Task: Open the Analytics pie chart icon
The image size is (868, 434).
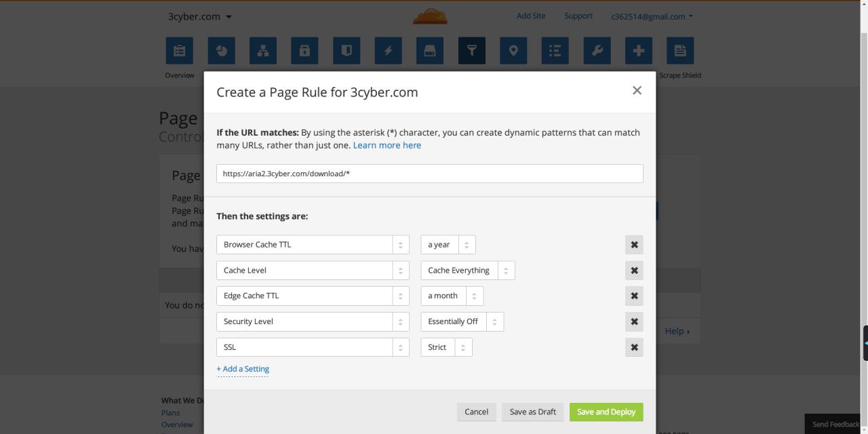Action: pyautogui.click(x=221, y=51)
